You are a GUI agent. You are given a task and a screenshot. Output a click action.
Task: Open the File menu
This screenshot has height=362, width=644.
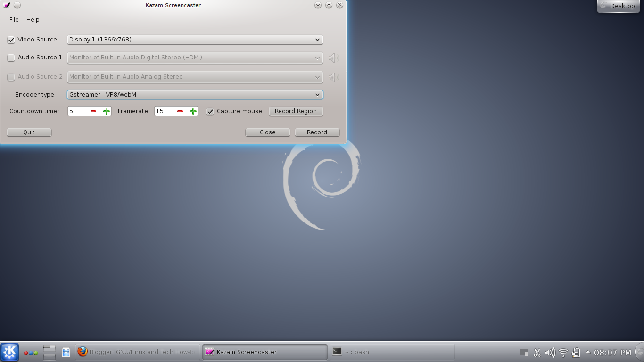coord(14,20)
